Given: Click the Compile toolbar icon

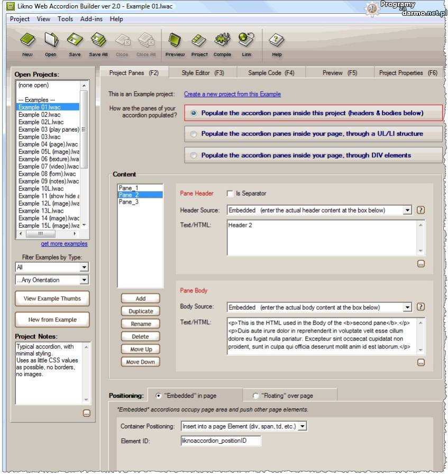Looking at the screenshot, I should 222,41.
